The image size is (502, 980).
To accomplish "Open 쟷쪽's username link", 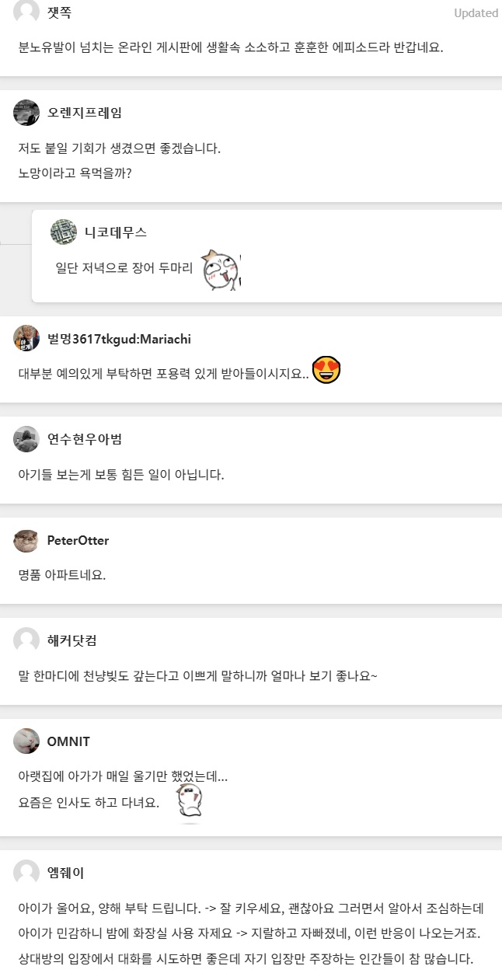I will tap(60, 12).
